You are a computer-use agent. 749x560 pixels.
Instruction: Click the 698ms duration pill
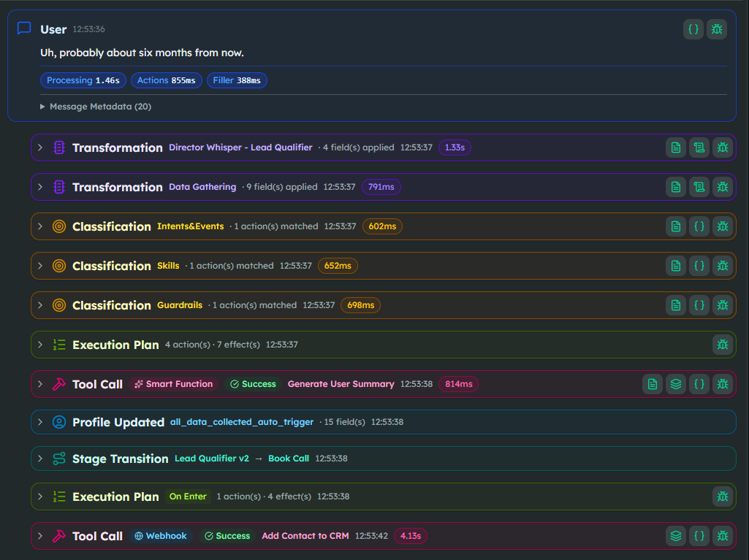click(x=361, y=305)
